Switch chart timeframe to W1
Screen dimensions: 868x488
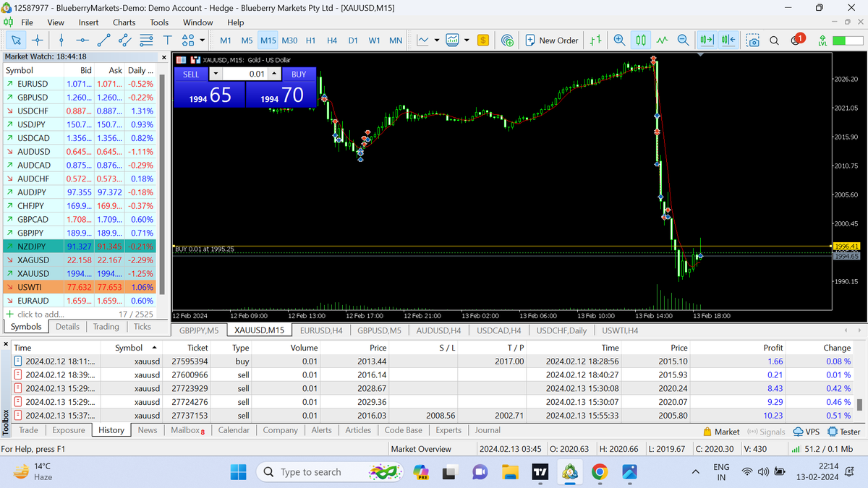[x=374, y=40]
